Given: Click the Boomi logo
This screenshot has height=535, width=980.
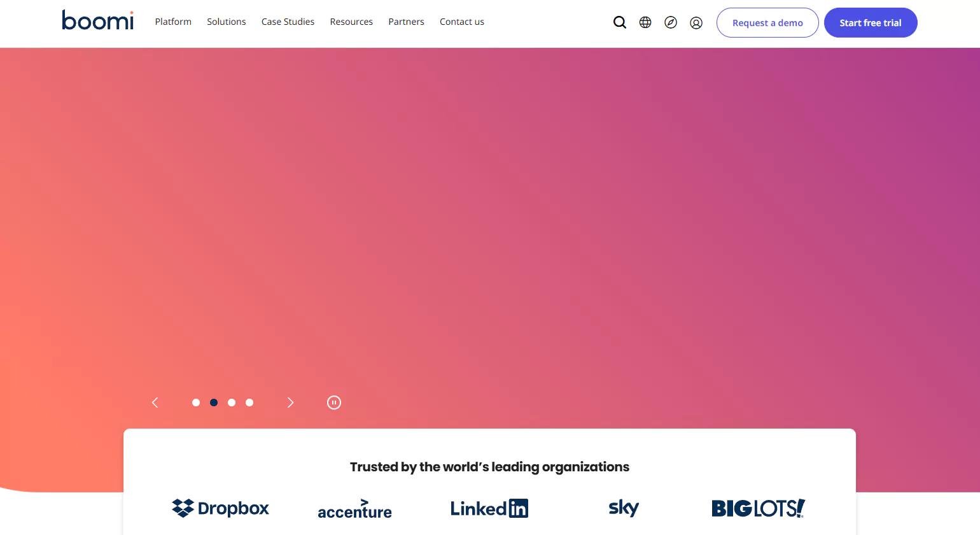Looking at the screenshot, I should pos(98,21).
